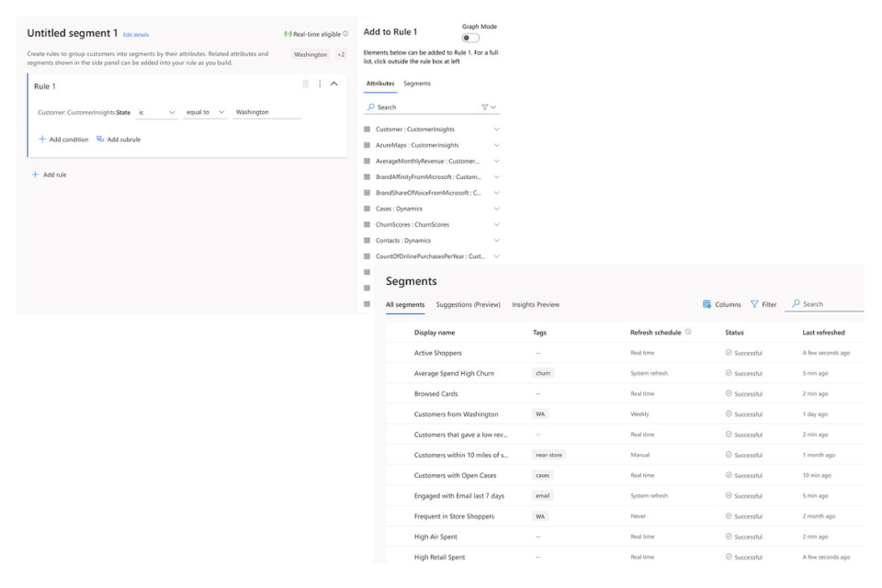Open the 'equal to' comparison dropdown
Image resolution: width=882 pixels, height=588 pixels.
(x=204, y=112)
